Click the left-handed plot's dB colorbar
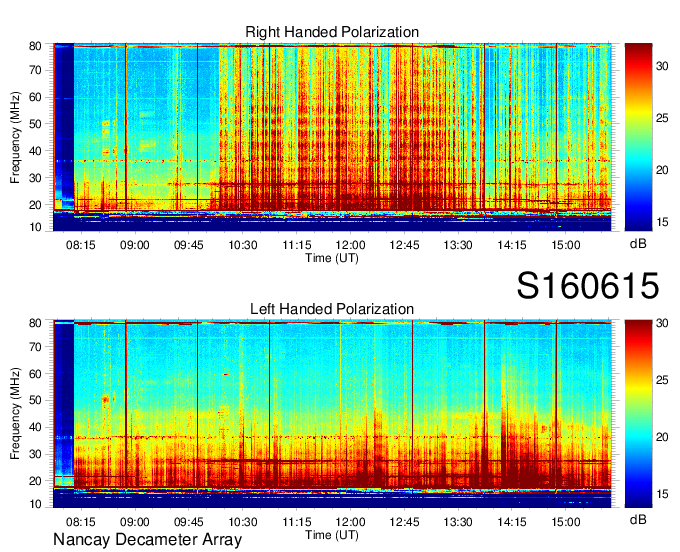This screenshot has height=552, width=680. pyautogui.click(x=638, y=414)
